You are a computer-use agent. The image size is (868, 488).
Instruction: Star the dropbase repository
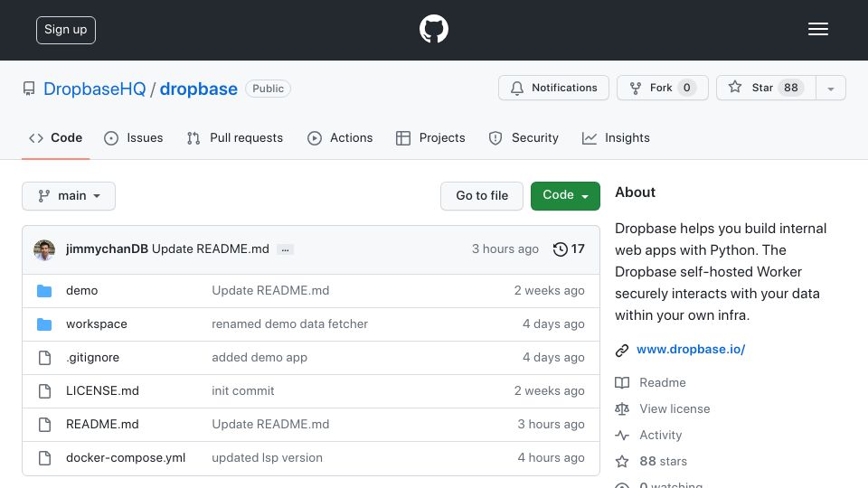coord(766,88)
